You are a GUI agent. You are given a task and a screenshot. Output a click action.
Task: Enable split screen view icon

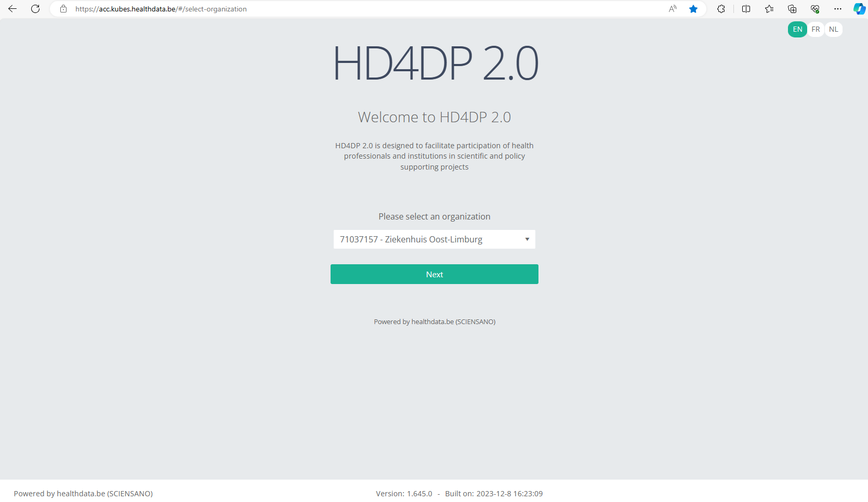pyautogui.click(x=746, y=9)
